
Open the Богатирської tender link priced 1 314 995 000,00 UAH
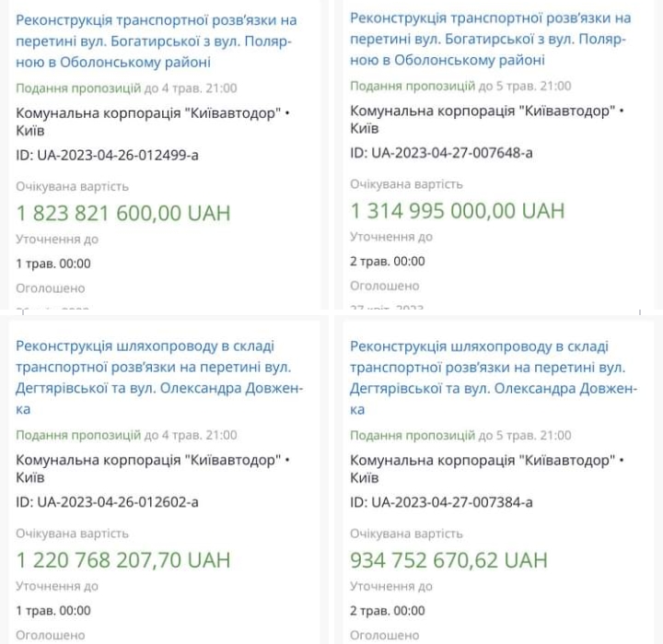pyautogui.click(x=490, y=39)
